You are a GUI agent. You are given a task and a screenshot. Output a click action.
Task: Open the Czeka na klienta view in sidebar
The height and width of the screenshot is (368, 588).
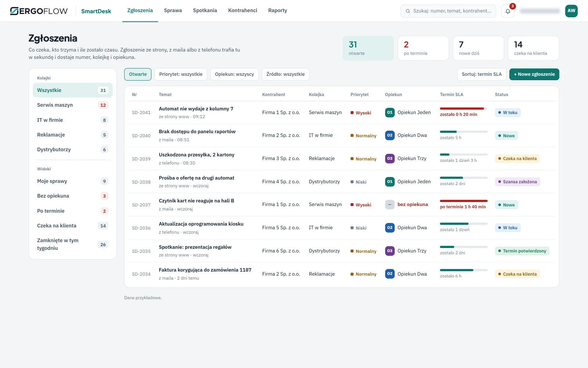[x=73, y=226]
